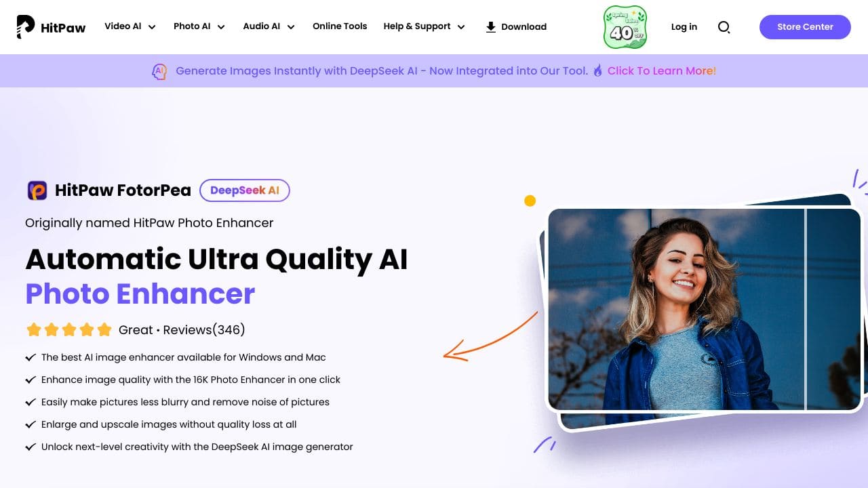This screenshot has width=868, height=488.
Task: Click the Log in link
Action: pyautogui.click(x=684, y=27)
